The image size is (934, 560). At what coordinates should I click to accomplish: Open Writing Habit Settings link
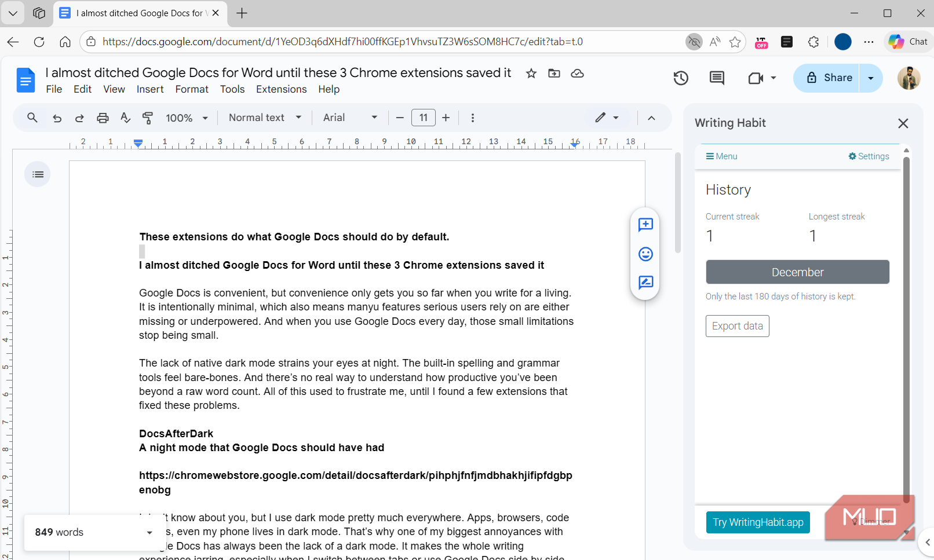click(869, 156)
